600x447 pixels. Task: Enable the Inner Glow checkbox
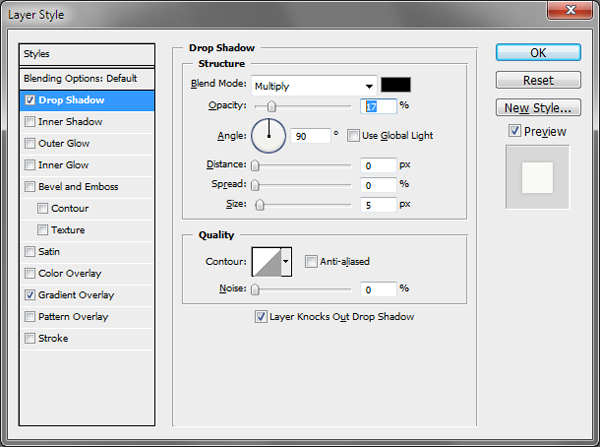point(30,165)
